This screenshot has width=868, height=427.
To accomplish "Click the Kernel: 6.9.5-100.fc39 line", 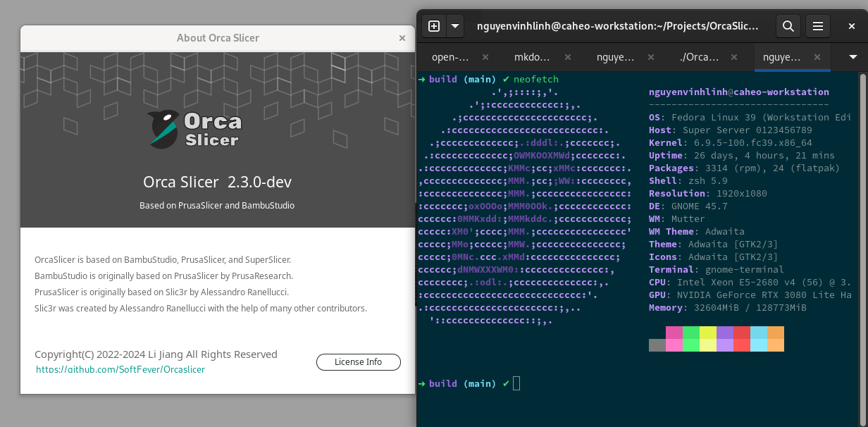I will tap(731, 143).
